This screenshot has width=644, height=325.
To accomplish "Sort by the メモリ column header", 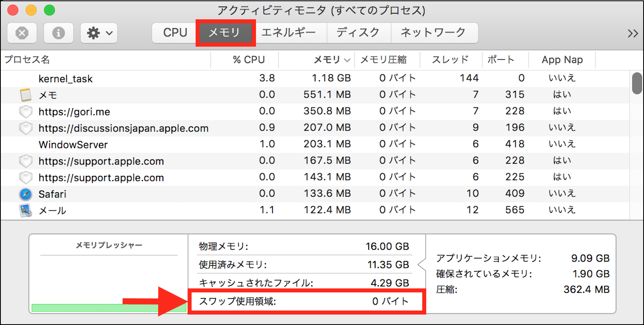I will point(327,60).
